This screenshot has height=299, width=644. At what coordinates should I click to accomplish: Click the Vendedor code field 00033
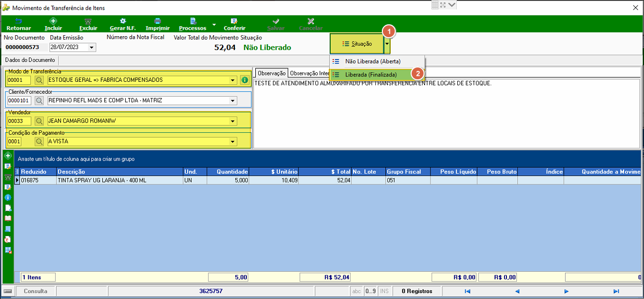[x=19, y=121]
